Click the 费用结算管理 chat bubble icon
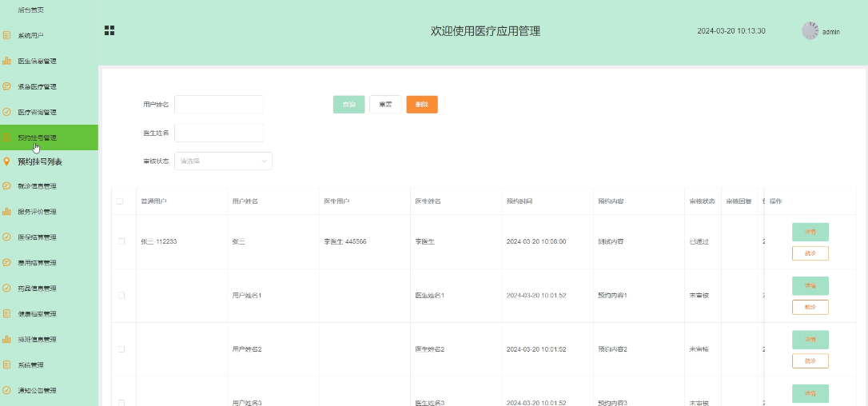The width and height of the screenshot is (868, 406). click(6, 263)
